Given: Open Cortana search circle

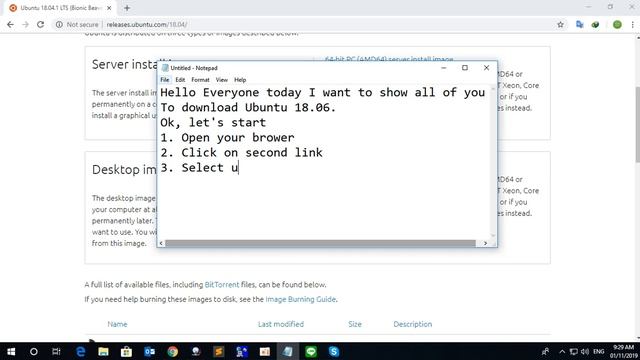Looking at the screenshot, I should (x=34, y=351).
